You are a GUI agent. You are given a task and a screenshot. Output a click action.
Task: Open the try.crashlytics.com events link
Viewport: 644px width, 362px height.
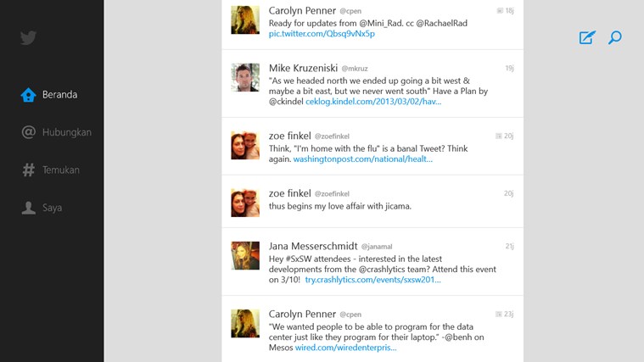pyautogui.click(x=373, y=280)
